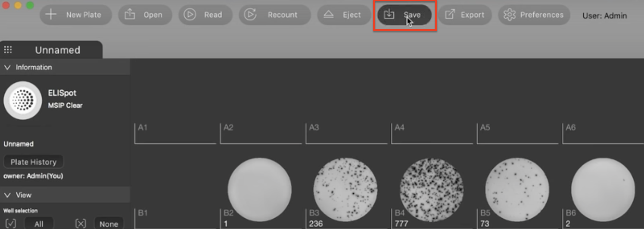Click the Eject triangle icon

pos(329,15)
